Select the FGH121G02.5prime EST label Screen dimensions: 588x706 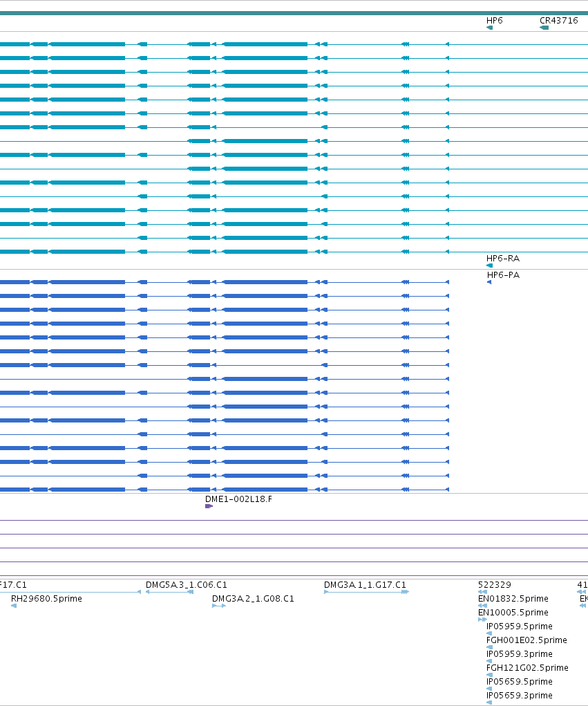(527, 668)
